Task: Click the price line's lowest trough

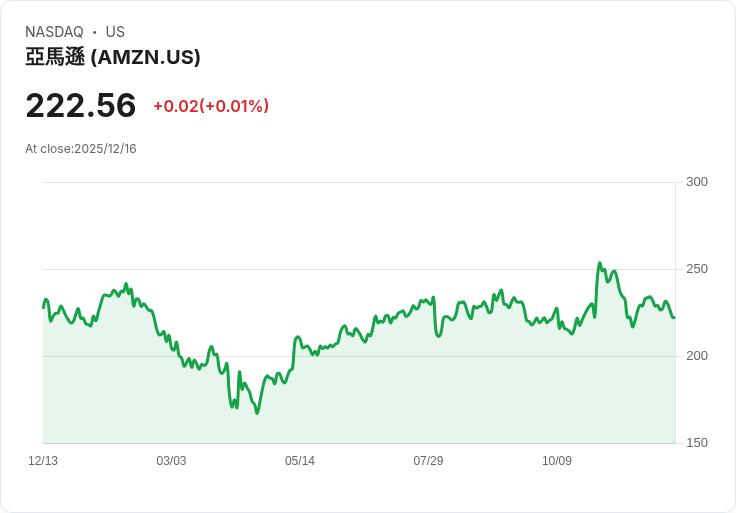Action: 257,413
